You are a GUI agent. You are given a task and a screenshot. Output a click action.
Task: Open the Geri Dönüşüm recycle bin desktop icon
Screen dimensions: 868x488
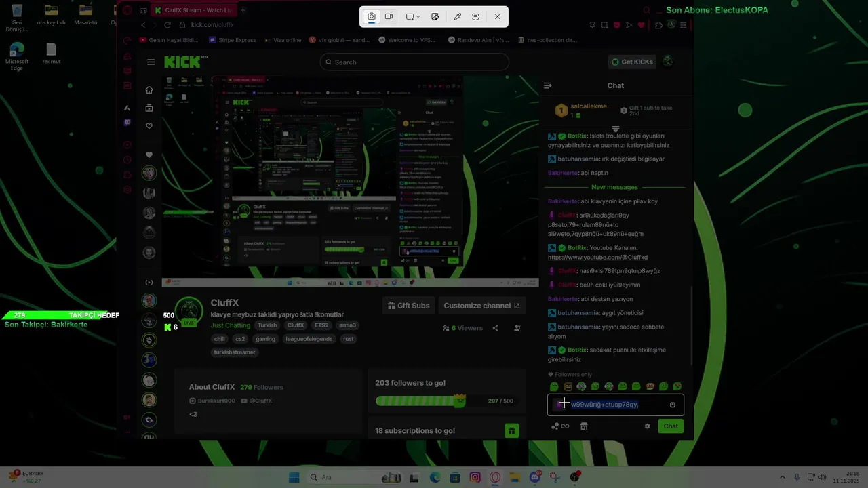17,18
